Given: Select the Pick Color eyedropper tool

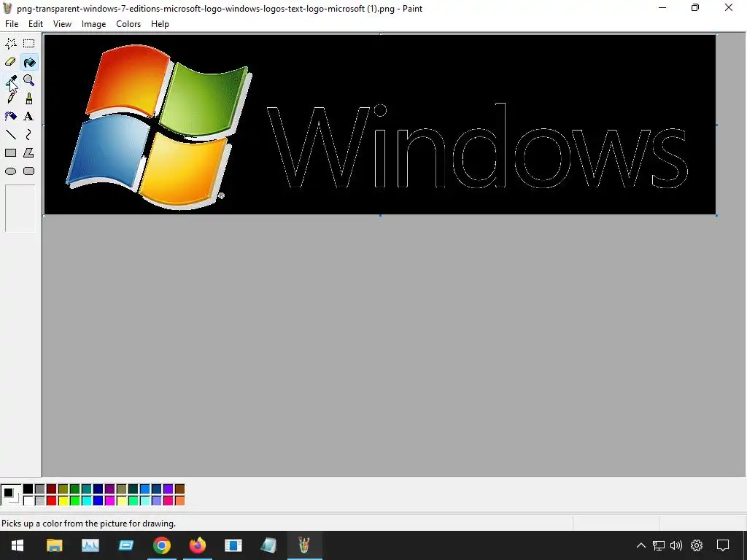Looking at the screenshot, I should click(10, 80).
